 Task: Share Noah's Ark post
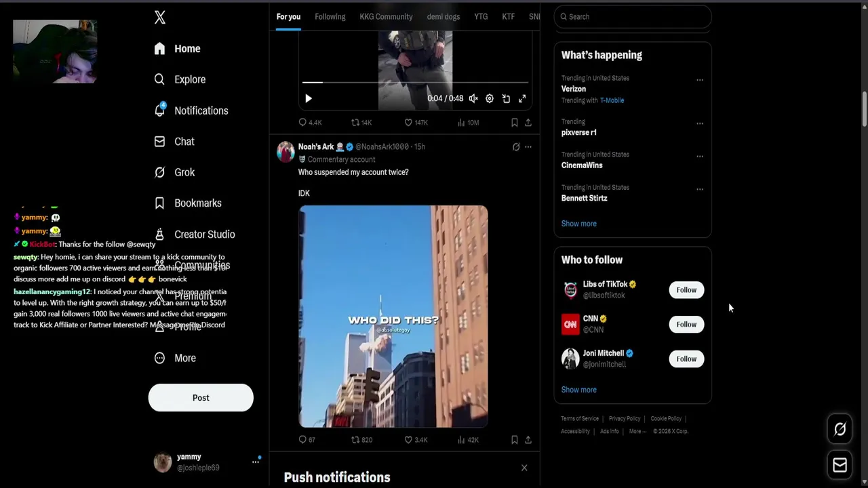[x=528, y=440]
